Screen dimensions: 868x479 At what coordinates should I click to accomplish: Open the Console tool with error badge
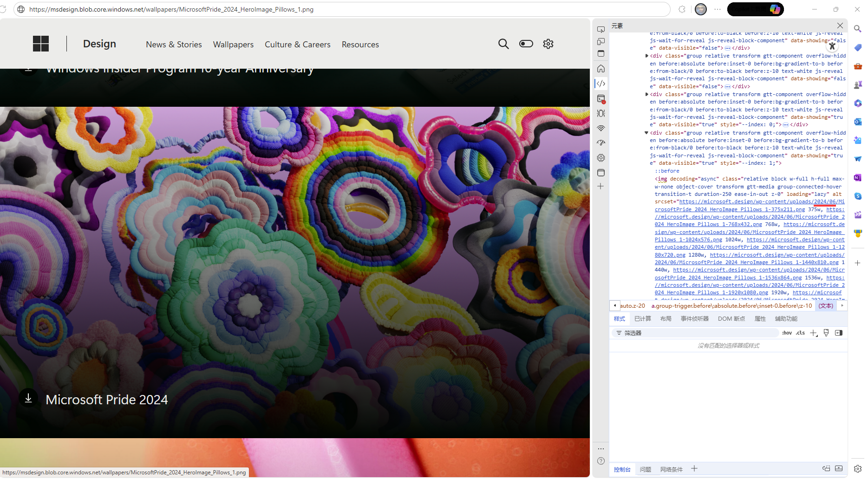click(x=601, y=99)
